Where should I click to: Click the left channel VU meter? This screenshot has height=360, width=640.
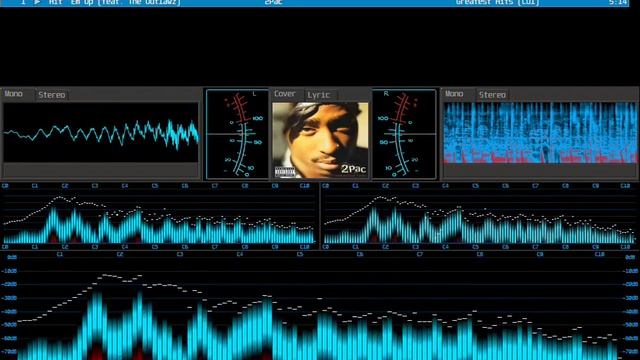pos(237,134)
